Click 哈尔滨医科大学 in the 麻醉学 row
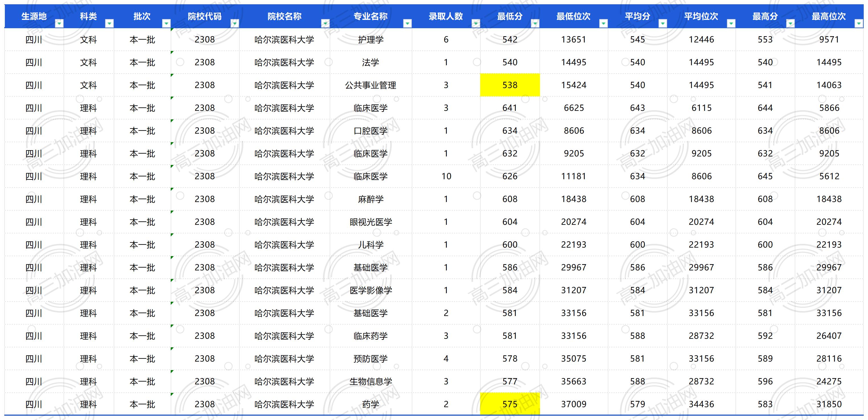The image size is (868, 420). click(284, 199)
